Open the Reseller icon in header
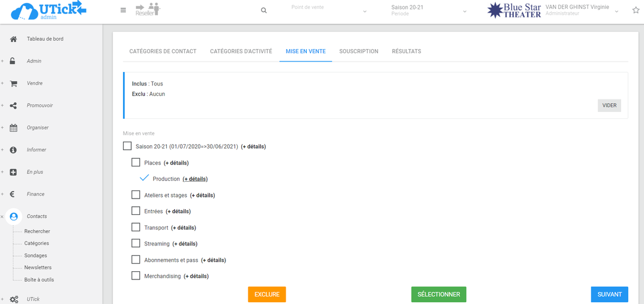The height and width of the screenshot is (304, 644). tap(148, 9)
